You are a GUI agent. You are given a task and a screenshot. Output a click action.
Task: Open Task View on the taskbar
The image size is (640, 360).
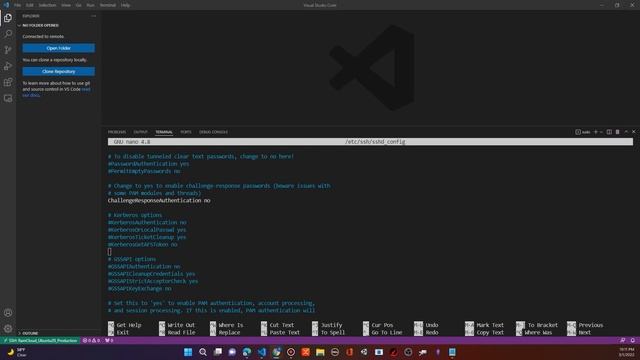(218, 352)
